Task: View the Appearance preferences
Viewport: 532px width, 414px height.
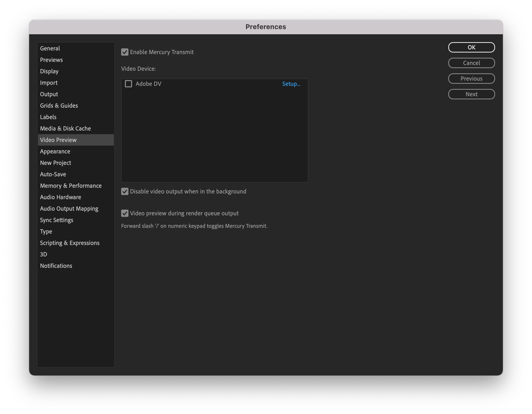Action: pos(55,151)
